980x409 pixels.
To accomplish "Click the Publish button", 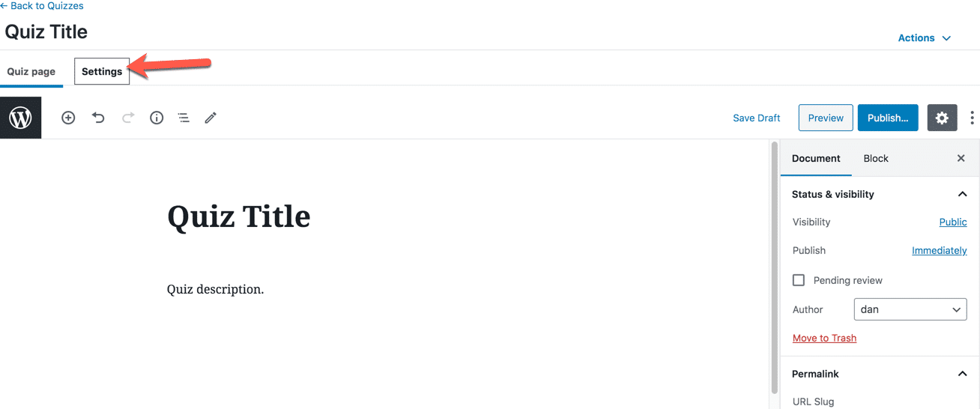I will [x=888, y=118].
